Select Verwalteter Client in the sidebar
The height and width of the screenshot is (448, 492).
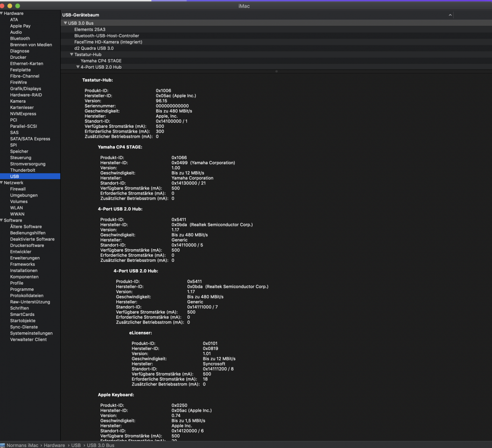(28, 339)
